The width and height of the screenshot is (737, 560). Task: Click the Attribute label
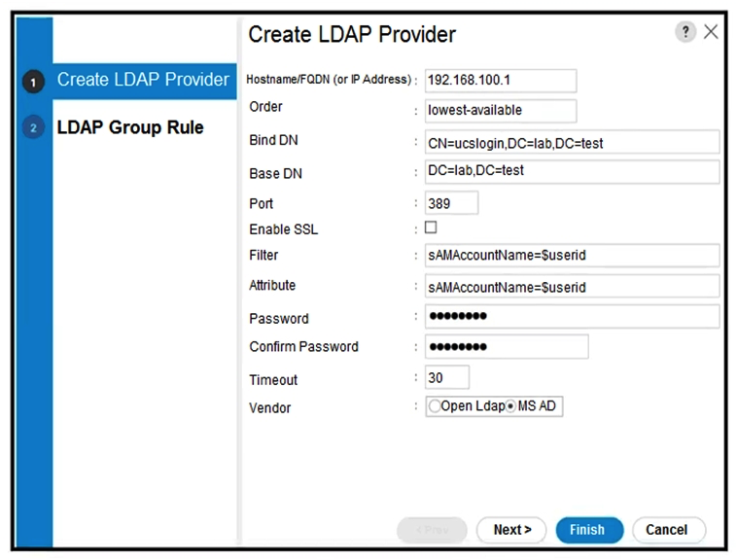(272, 285)
